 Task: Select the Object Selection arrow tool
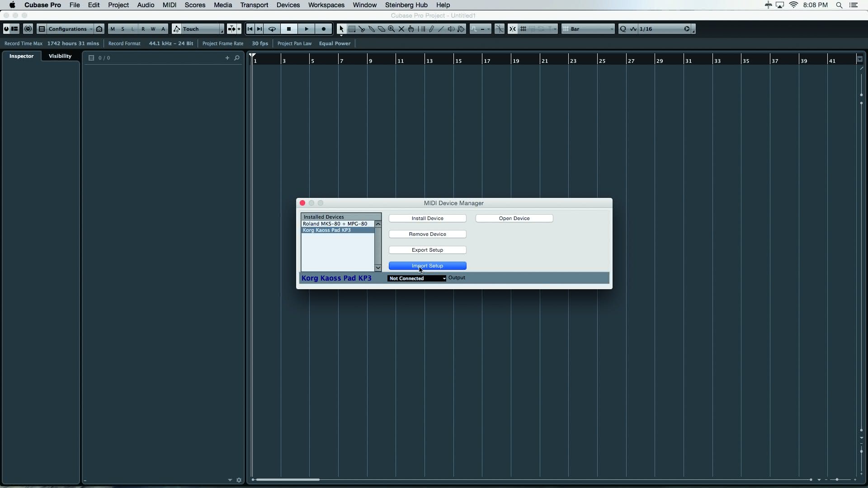point(341,29)
